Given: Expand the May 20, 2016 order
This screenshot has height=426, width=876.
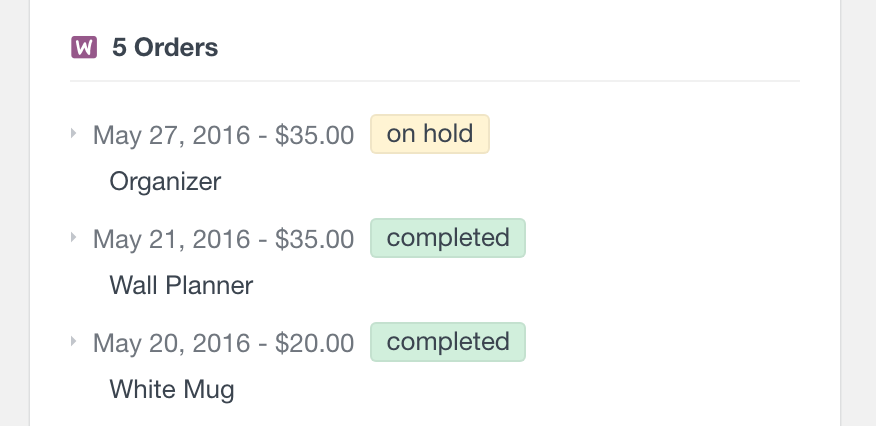Looking at the screenshot, I should pyautogui.click(x=73, y=341).
